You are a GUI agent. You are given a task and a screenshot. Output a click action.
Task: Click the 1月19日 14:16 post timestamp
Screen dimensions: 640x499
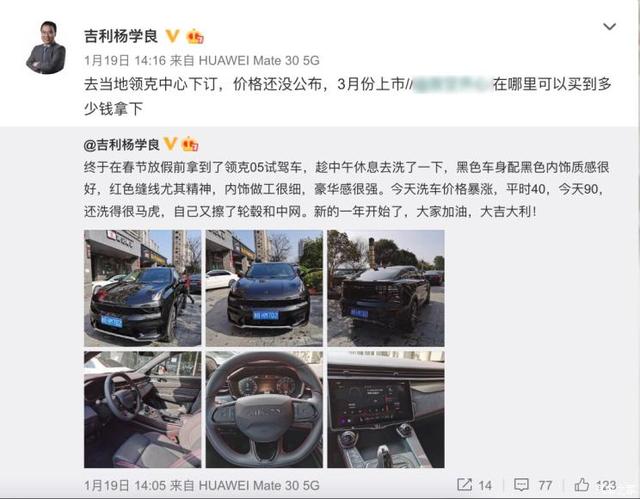125,61
